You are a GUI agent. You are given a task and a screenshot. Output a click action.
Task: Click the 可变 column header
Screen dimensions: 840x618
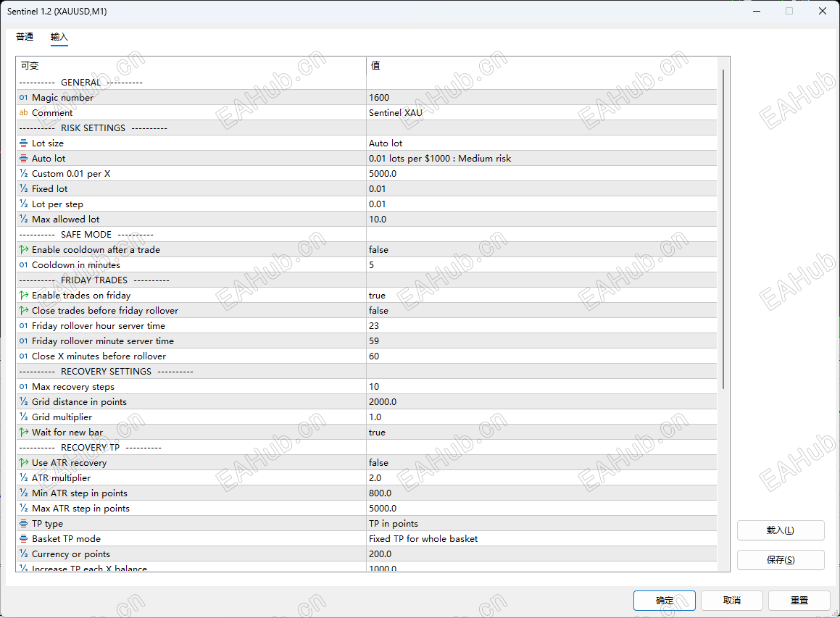[x=191, y=65]
